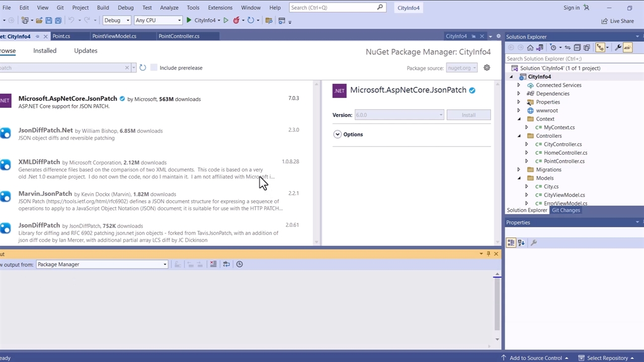Click the Live Share button
644x362 pixels.
617,21
